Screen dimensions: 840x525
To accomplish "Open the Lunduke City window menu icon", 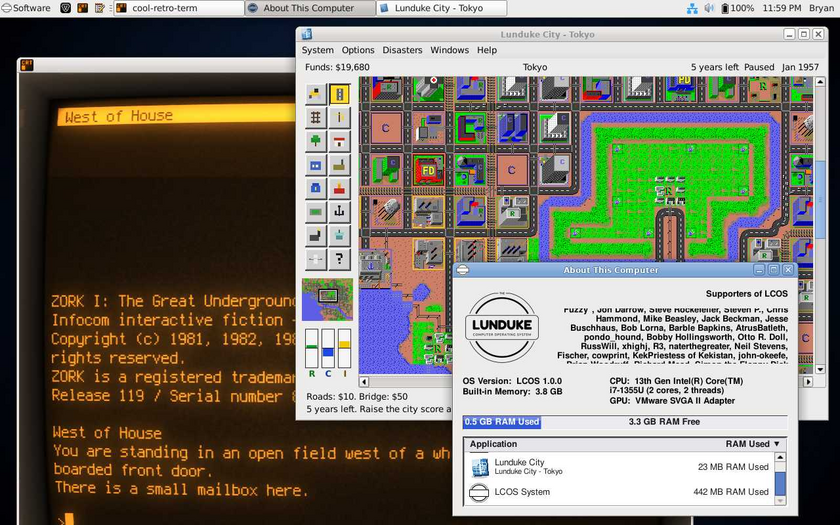I will coord(307,34).
